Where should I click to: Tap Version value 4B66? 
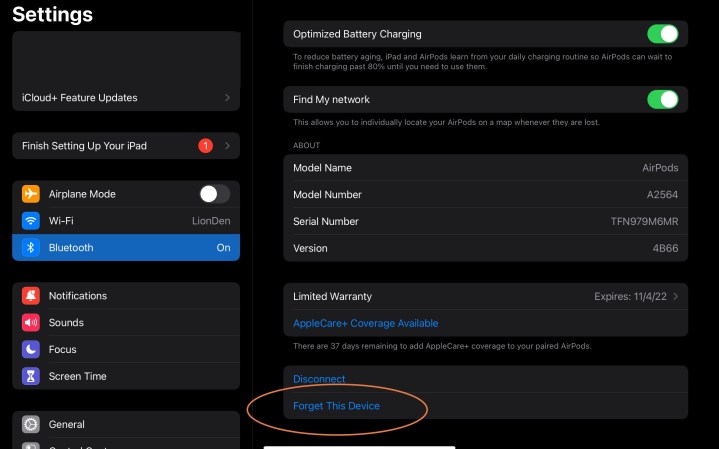coord(665,248)
